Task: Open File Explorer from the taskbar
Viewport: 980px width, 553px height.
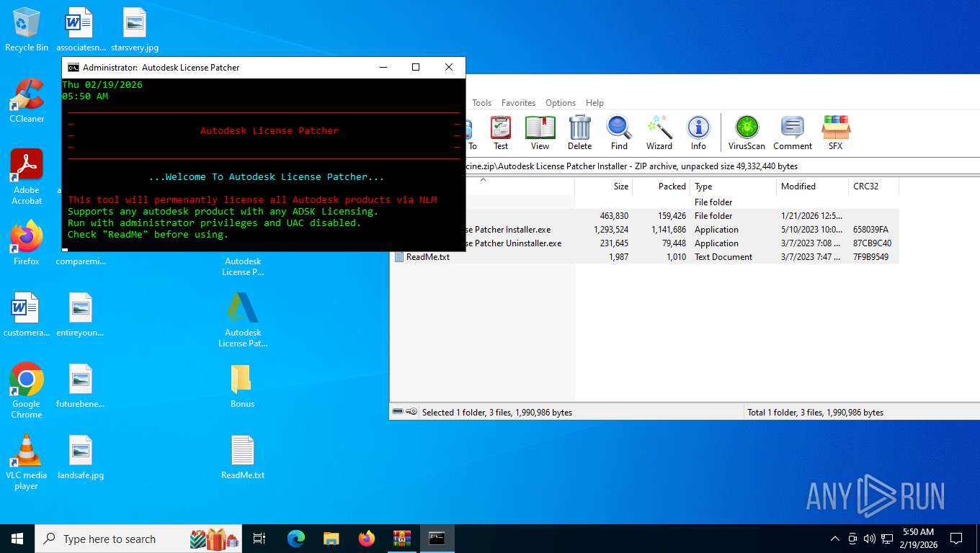Action: click(331, 539)
